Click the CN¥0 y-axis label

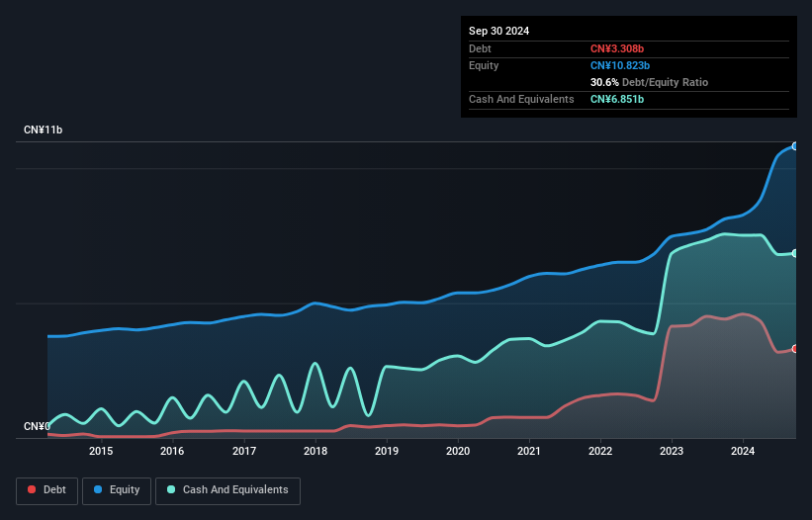tap(37, 426)
